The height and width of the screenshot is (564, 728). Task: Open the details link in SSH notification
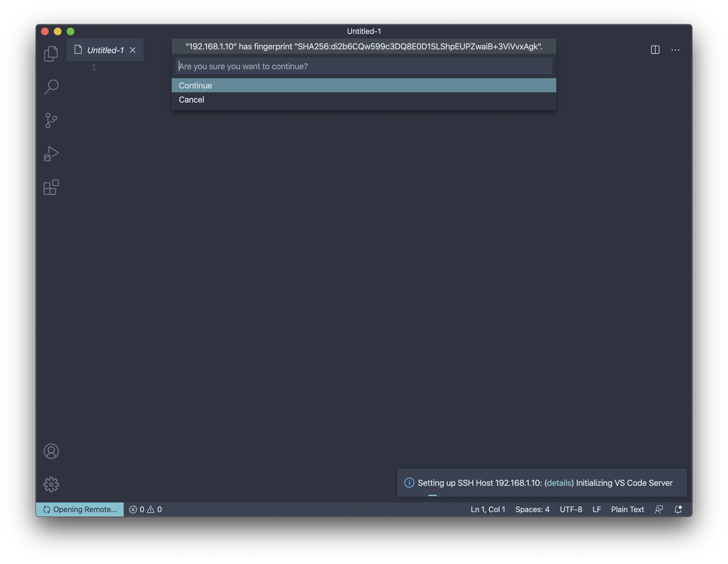(559, 483)
